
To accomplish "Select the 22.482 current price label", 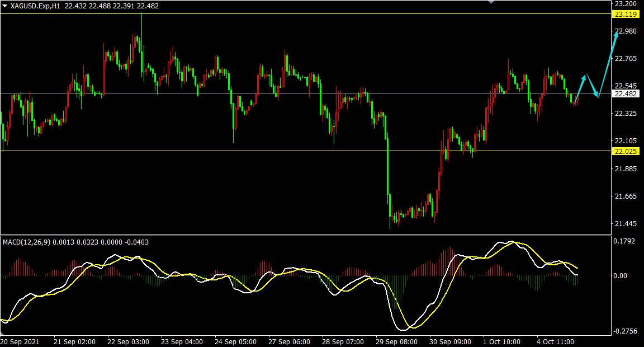I will pyautogui.click(x=625, y=94).
